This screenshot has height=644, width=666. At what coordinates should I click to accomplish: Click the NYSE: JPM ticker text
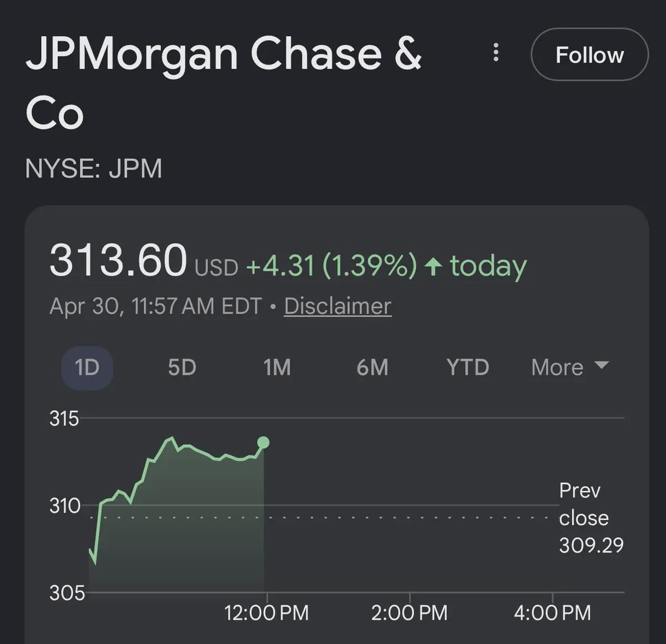[x=94, y=169]
